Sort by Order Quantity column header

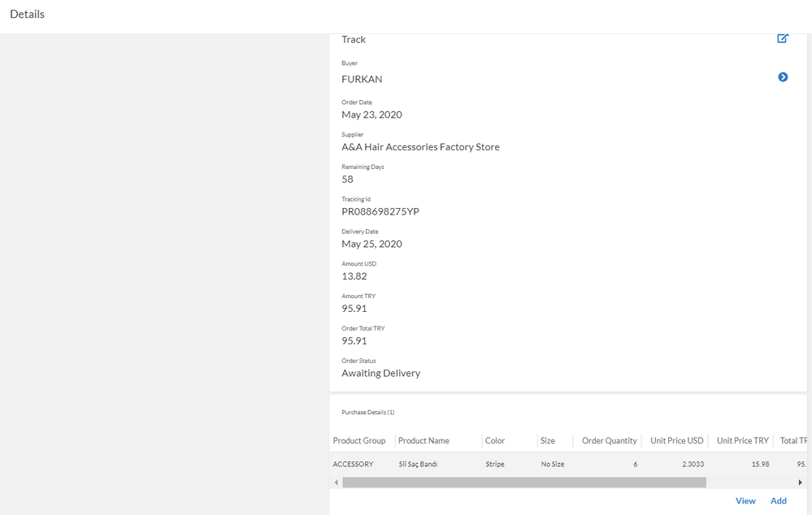609,440
